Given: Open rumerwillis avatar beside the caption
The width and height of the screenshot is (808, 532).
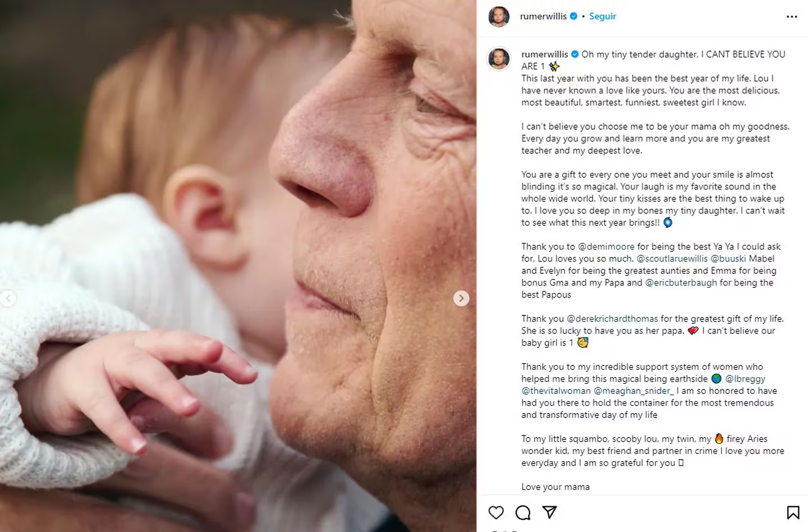Looking at the screenshot, I should (x=499, y=58).
